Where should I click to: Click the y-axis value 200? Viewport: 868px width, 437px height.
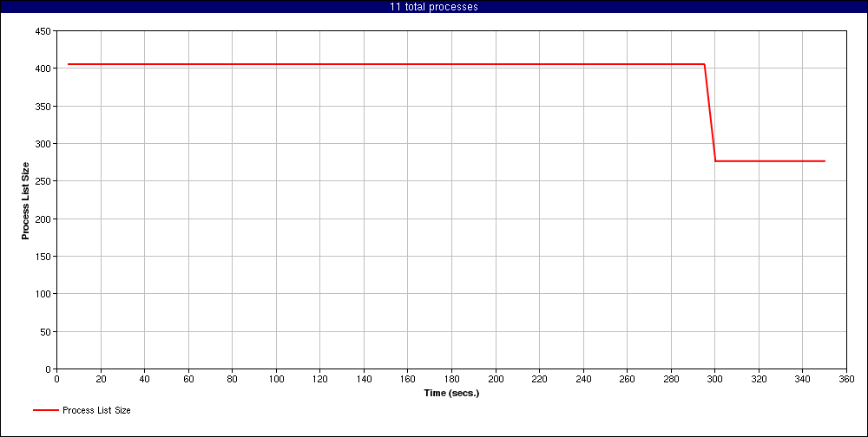pos(45,219)
